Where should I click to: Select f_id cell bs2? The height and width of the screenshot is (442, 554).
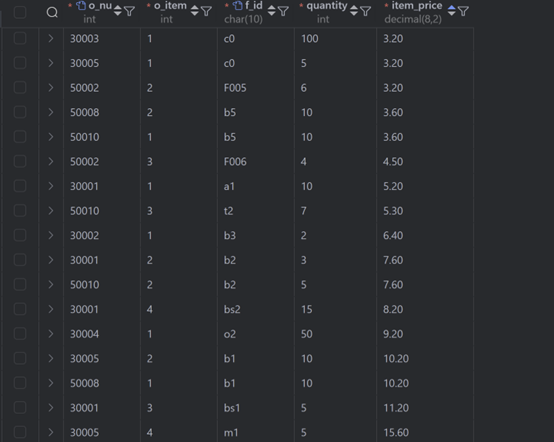pos(232,309)
